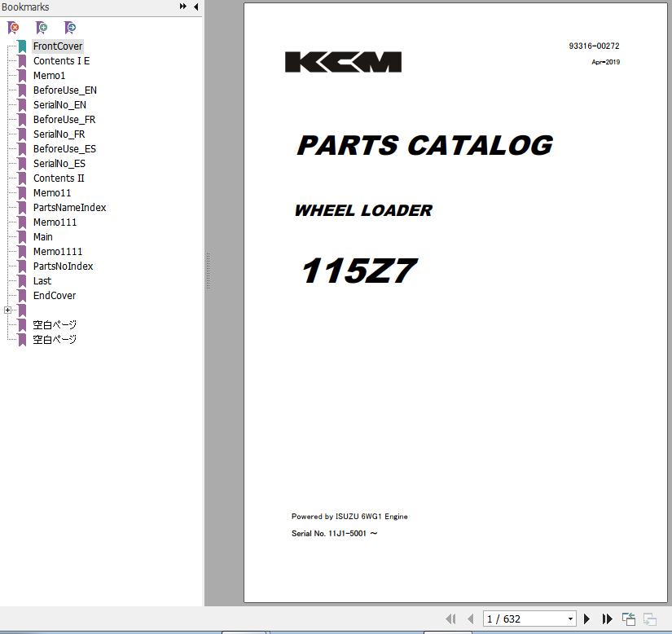This screenshot has height=634, width=672.
Task: Open BeforeUse_FR bookmark
Action: pos(64,120)
